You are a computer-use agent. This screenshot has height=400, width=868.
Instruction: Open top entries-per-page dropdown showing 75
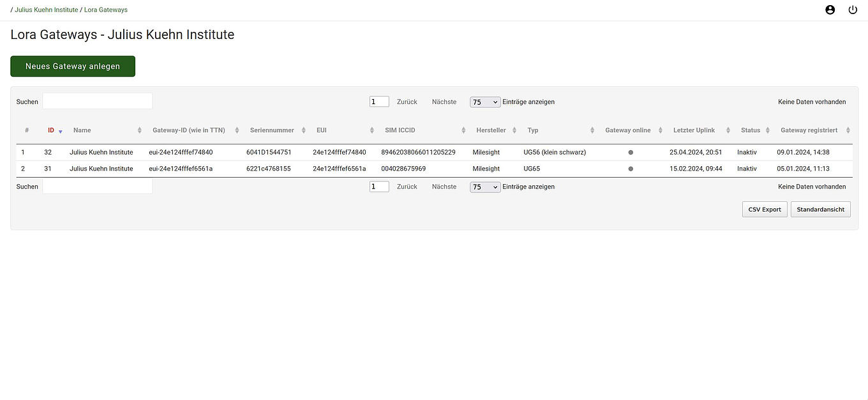click(x=485, y=102)
